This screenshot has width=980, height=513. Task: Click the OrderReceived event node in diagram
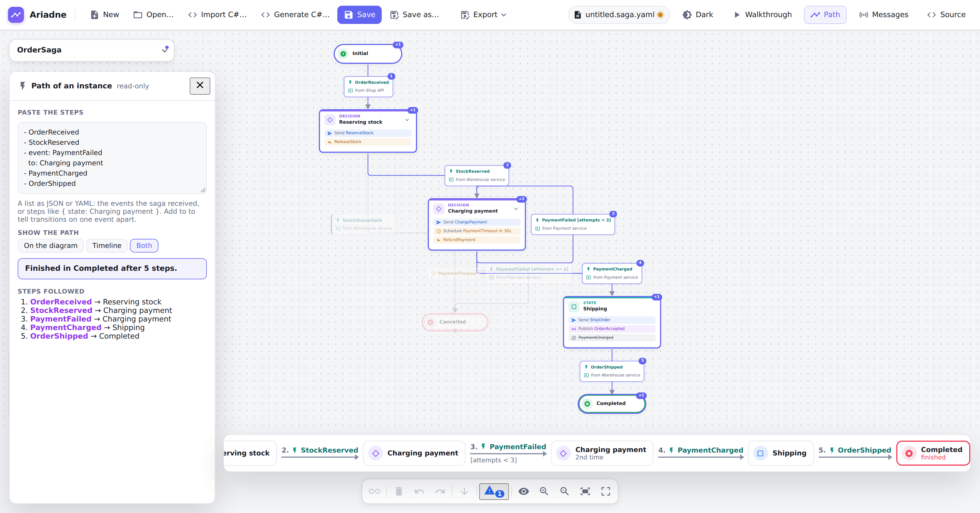(x=368, y=86)
